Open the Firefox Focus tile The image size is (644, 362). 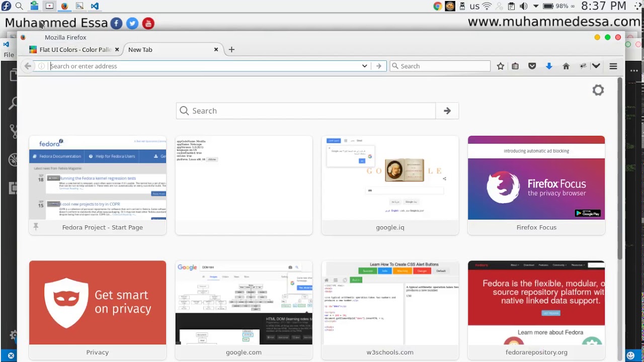[x=536, y=185]
